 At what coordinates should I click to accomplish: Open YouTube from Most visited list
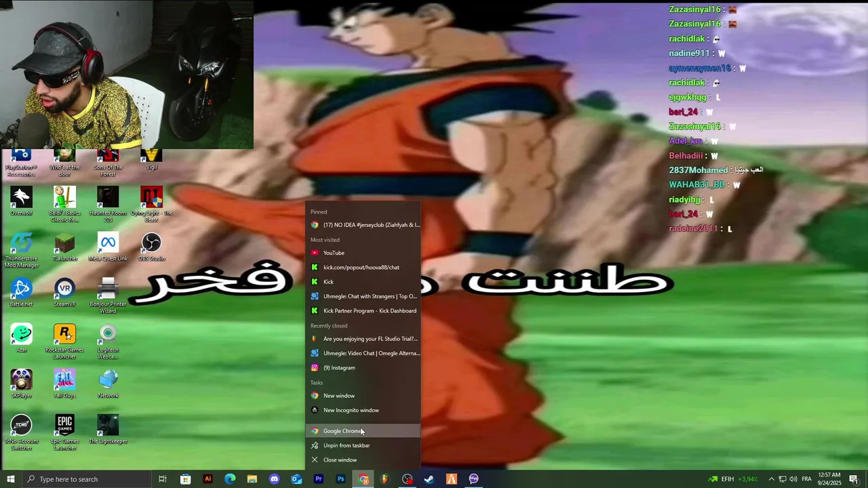(363, 253)
